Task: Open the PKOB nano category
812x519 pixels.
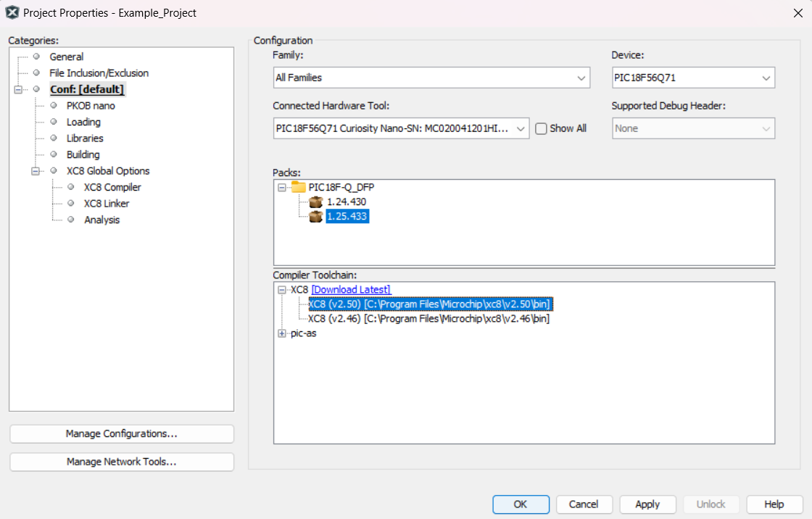Action: click(91, 106)
